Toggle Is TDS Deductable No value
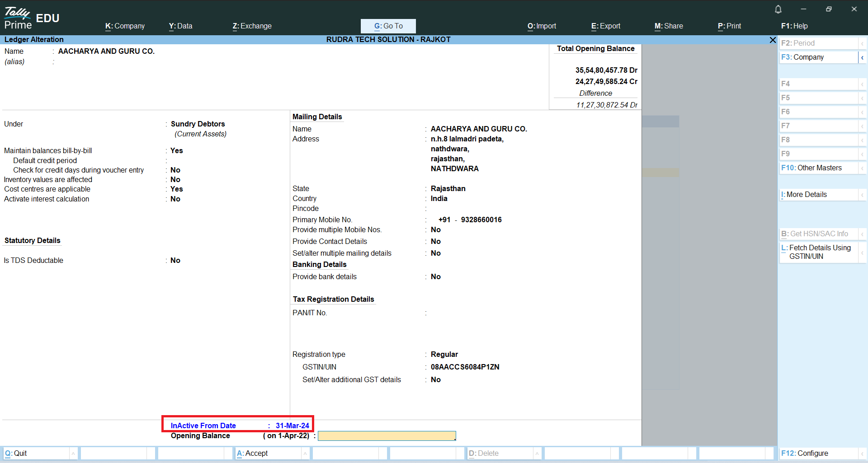Viewport: 868px width, 463px height. coord(175,261)
